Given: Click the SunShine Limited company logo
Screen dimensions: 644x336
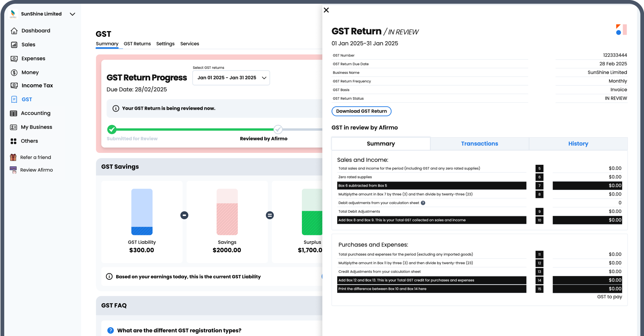Looking at the screenshot, I should 13,14.
